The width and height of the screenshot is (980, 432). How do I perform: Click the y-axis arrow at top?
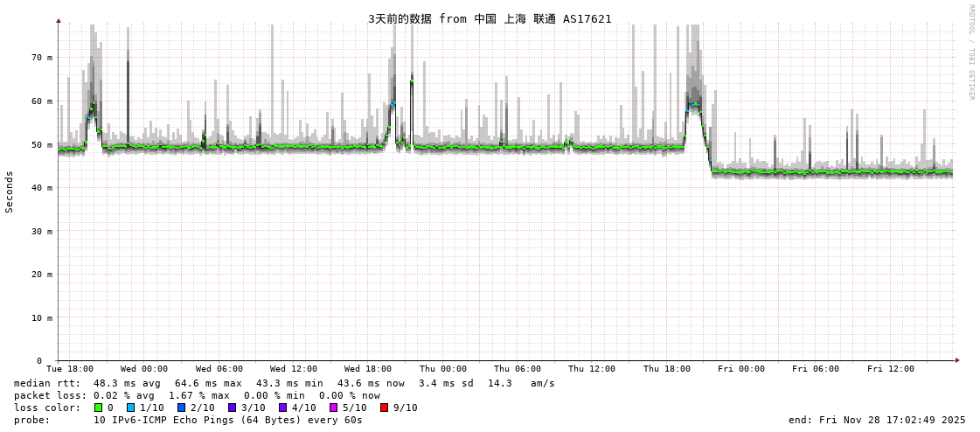[x=59, y=20]
